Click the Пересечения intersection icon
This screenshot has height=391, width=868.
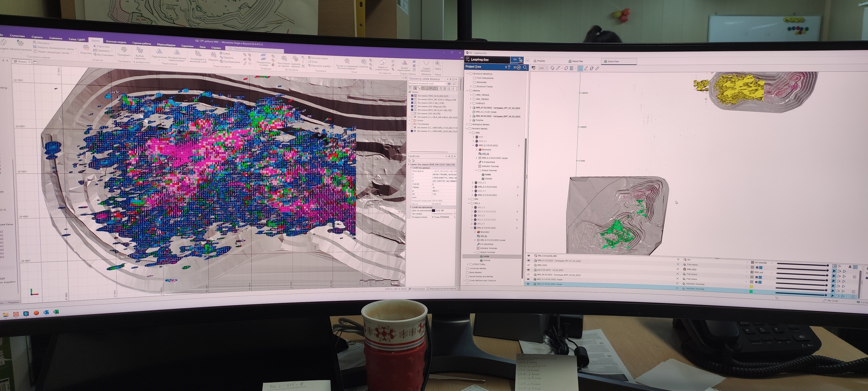pos(159,51)
